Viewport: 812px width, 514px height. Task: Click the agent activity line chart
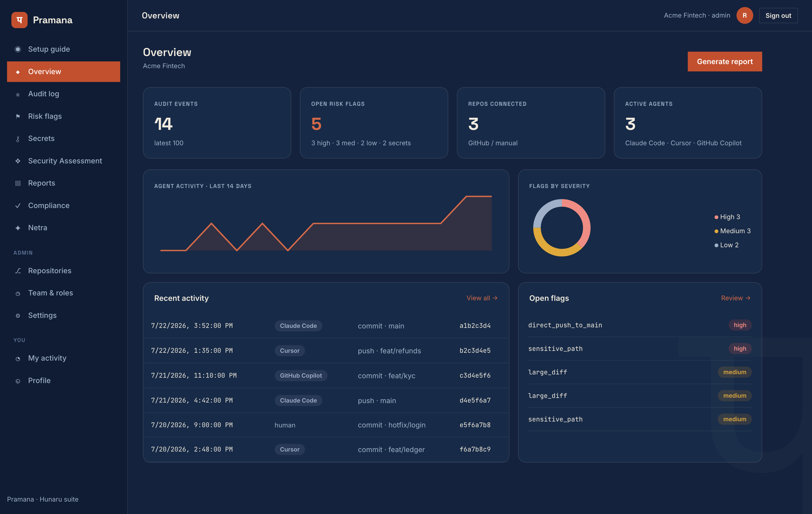[326, 223]
